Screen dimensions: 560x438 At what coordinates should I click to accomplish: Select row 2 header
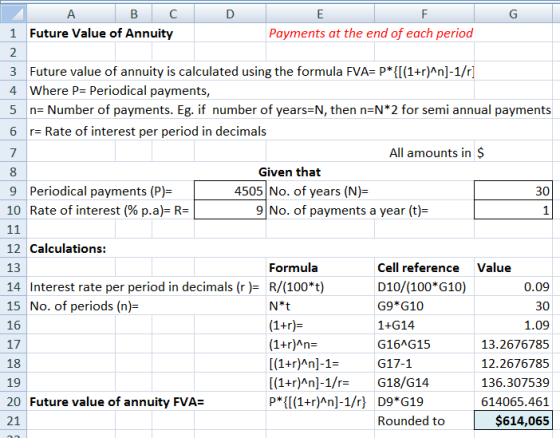coord(13,52)
